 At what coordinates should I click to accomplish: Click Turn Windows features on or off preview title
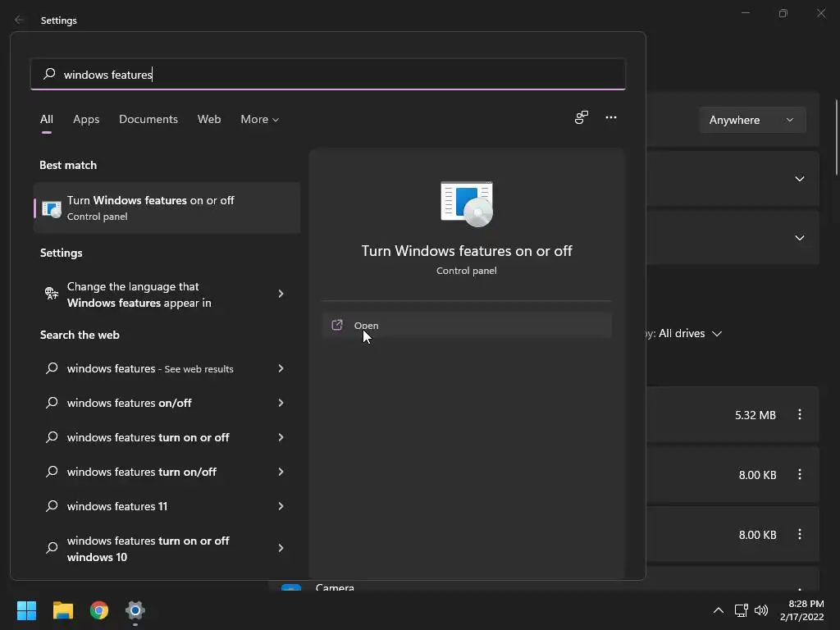(467, 251)
